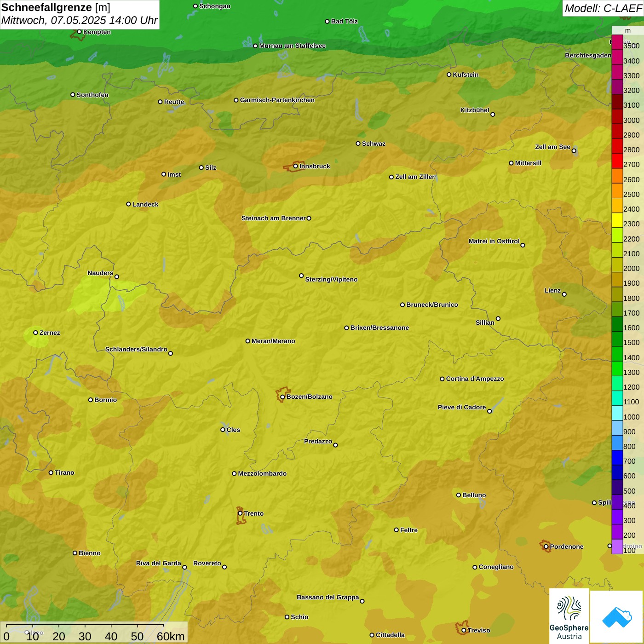The height and width of the screenshot is (644, 644).
Task: Click the '500' legend value
Action: [x=629, y=491]
